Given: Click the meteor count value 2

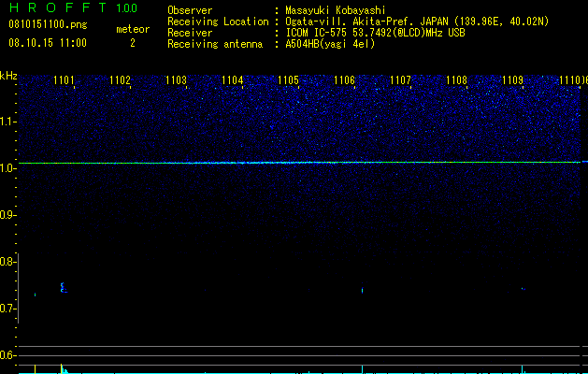Looking at the screenshot, I should pyautogui.click(x=133, y=43).
